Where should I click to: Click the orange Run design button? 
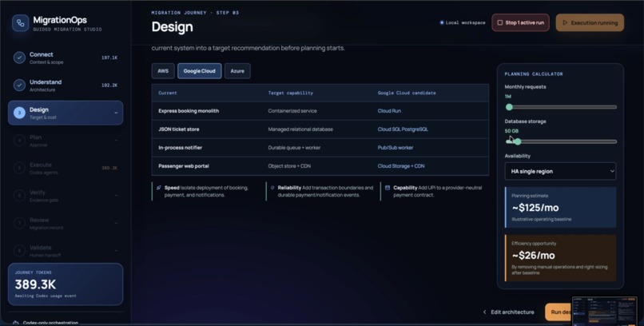(x=559, y=312)
